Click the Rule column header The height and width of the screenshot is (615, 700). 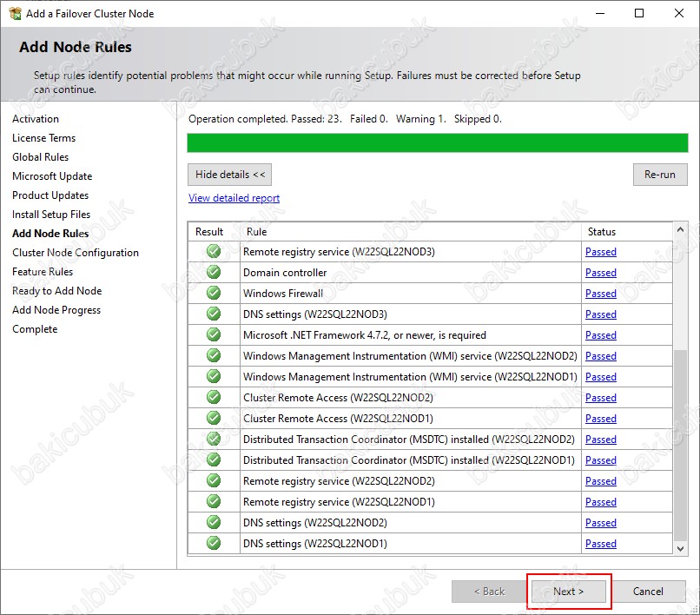(x=410, y=232)
